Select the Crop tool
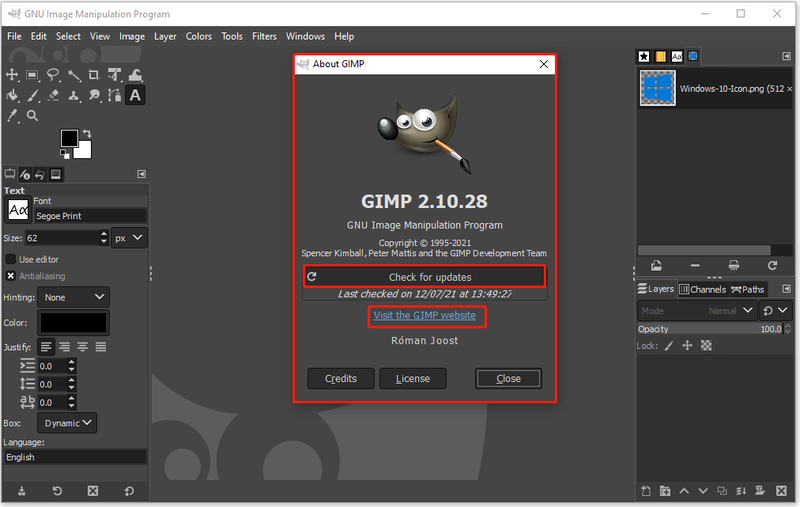800x507 pixels. [x=94, y=75]
